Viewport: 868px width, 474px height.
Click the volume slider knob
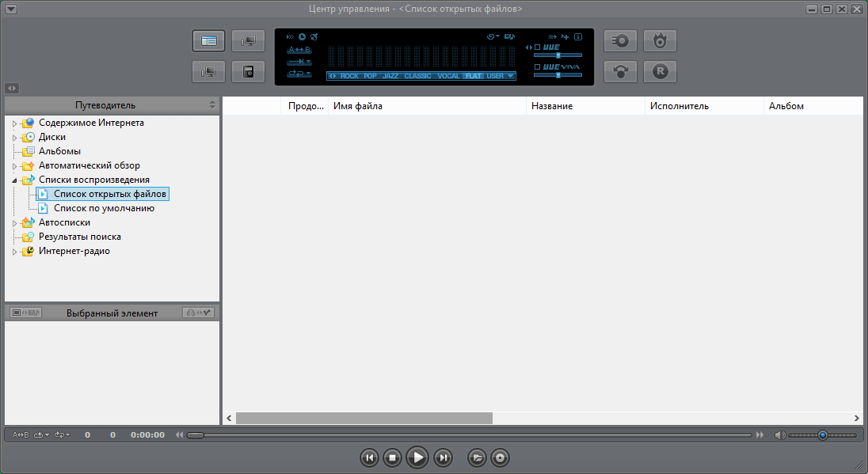[x=823, y=435]
